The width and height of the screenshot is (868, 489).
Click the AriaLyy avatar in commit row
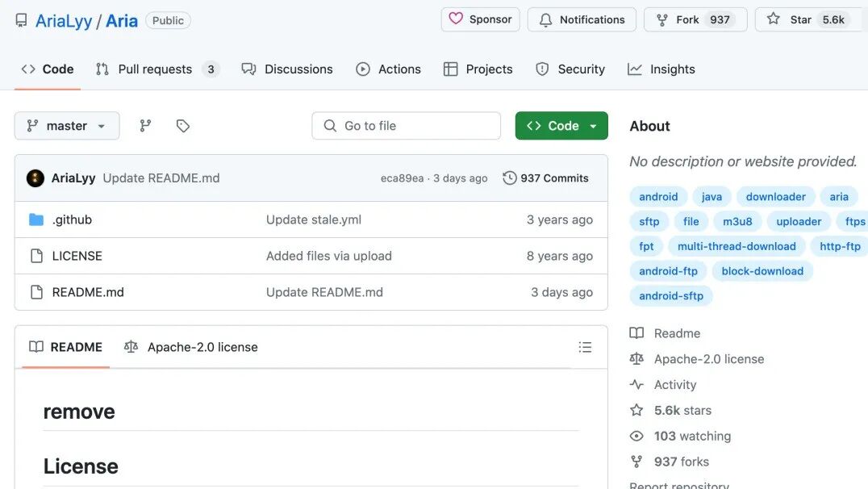pyautogui.click(x=35, y=178)
